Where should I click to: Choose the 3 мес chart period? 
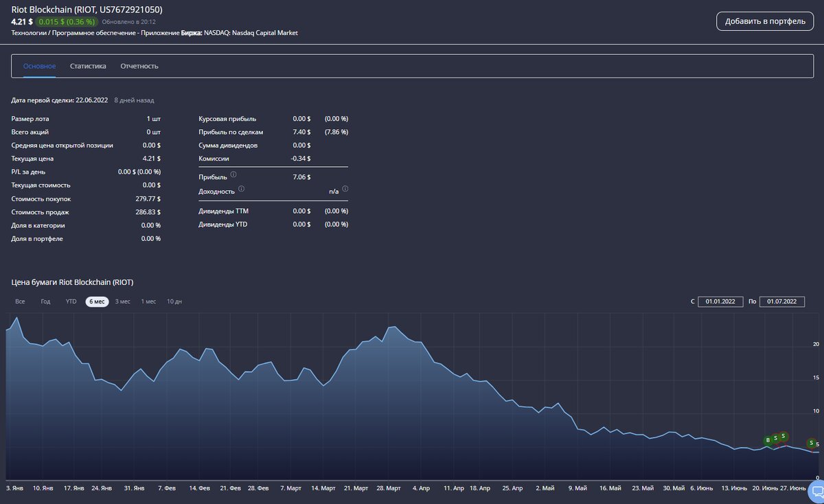(x=122, y=301)
